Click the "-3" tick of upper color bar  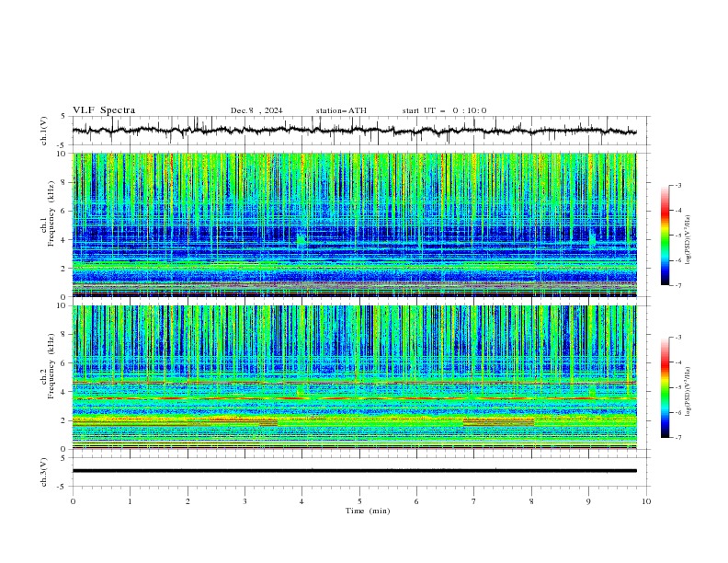coord(677,185)
